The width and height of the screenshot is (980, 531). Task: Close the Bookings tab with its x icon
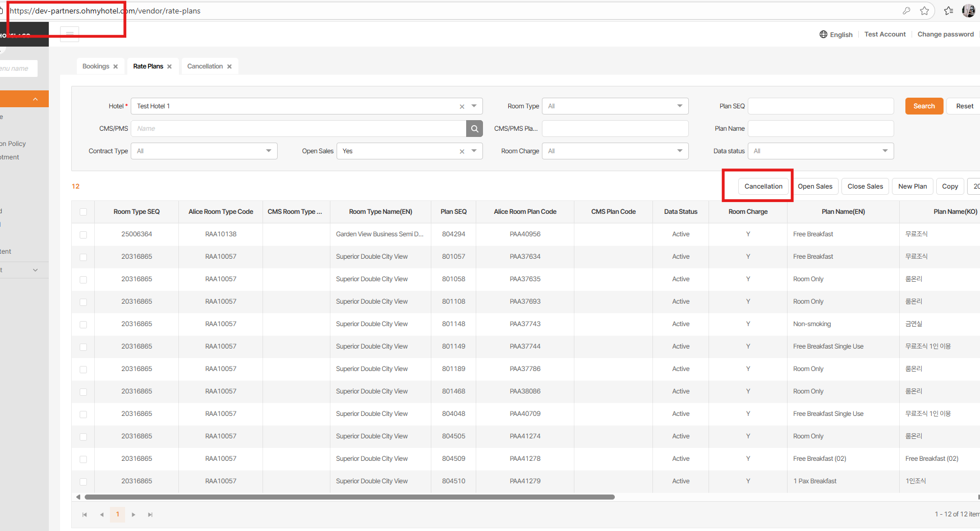pos(116,67)
